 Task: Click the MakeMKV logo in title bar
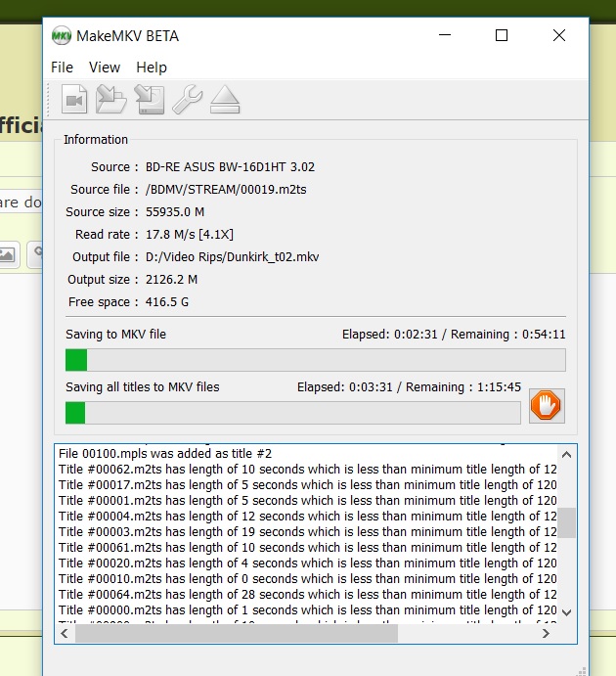[62, 36]
